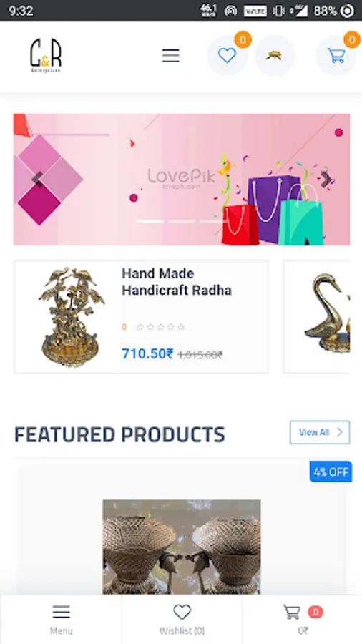Open the featured brass baskets product image
Screen dimensions: 362x644
(182, 547)
